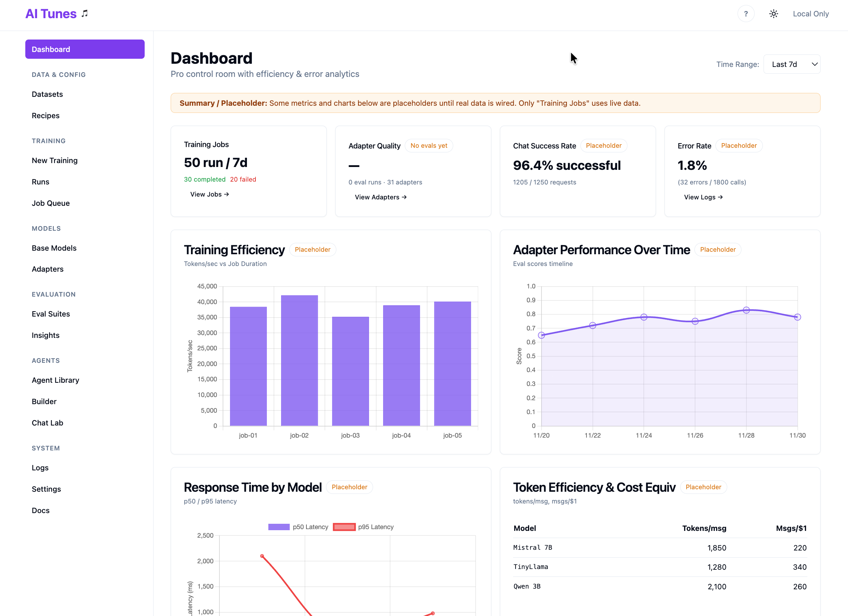The image size is (848, 616).
Task: Click the '(32 errors / 1800 calls)' text
Action: [712, 182]
